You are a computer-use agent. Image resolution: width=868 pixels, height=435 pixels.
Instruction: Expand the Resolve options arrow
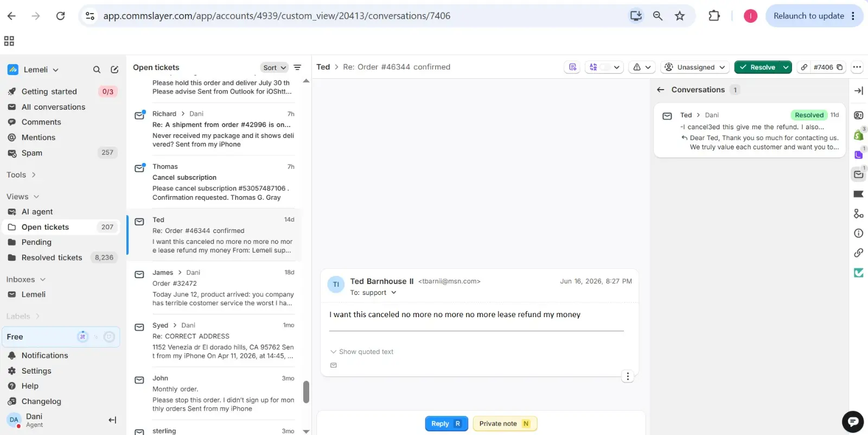pos(786,67)
